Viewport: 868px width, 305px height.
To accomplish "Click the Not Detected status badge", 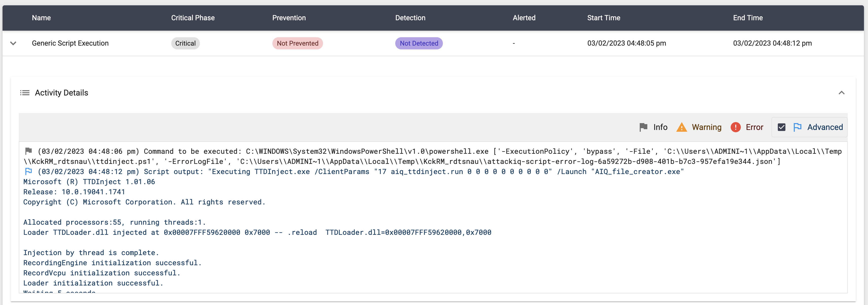I will click(419, 43).
